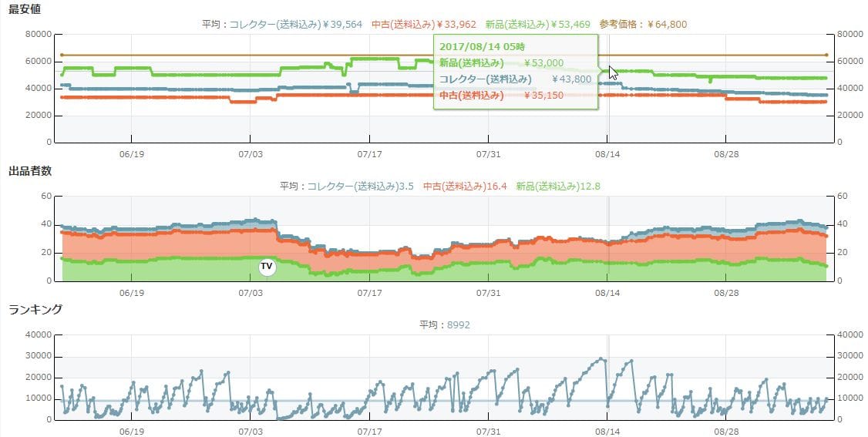This screenshot has height=437, width=868.
Task: Select left endpoint dot of reference price line
Action: click(x=62, y=55)
